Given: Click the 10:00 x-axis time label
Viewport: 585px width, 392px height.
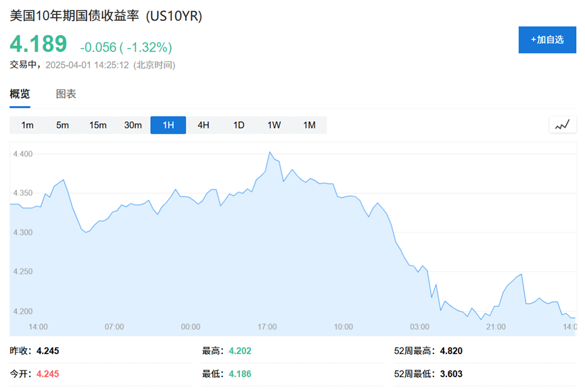Looking at the screenshot, I should pos(344,327).
